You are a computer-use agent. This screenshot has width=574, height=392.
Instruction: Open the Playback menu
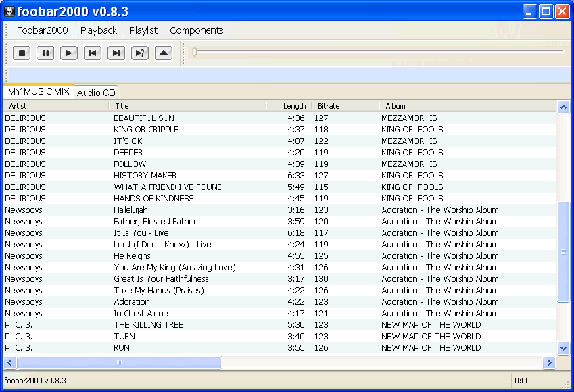click(99, 30)
